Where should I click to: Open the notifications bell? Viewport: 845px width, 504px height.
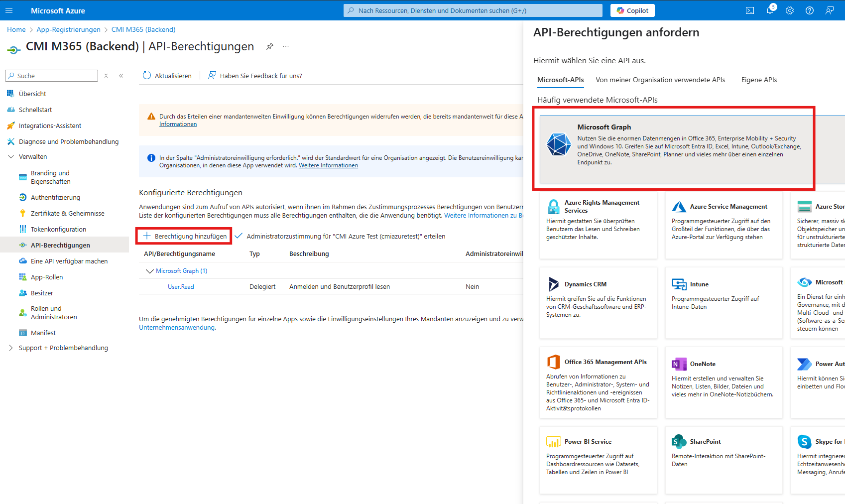(770, 10)
